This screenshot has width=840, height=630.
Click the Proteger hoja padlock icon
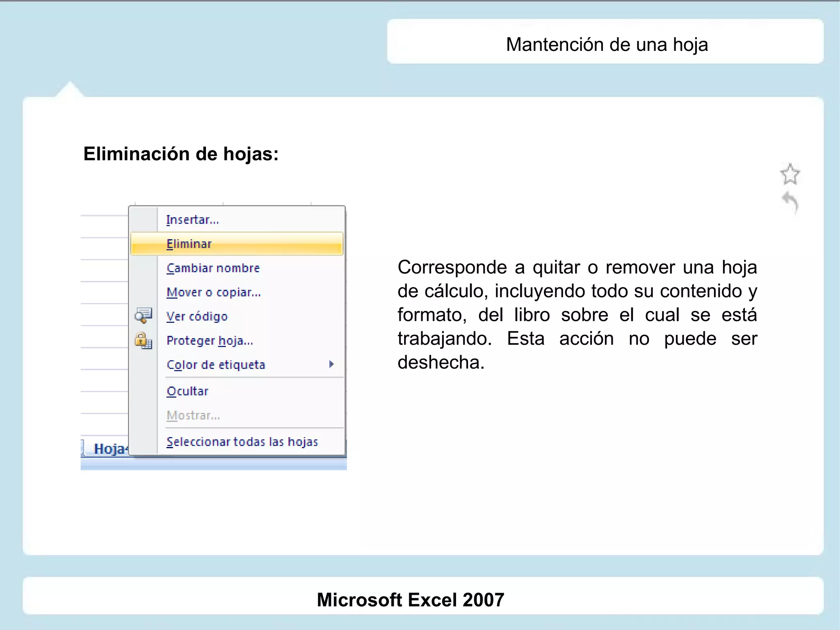tap(143, 340)
